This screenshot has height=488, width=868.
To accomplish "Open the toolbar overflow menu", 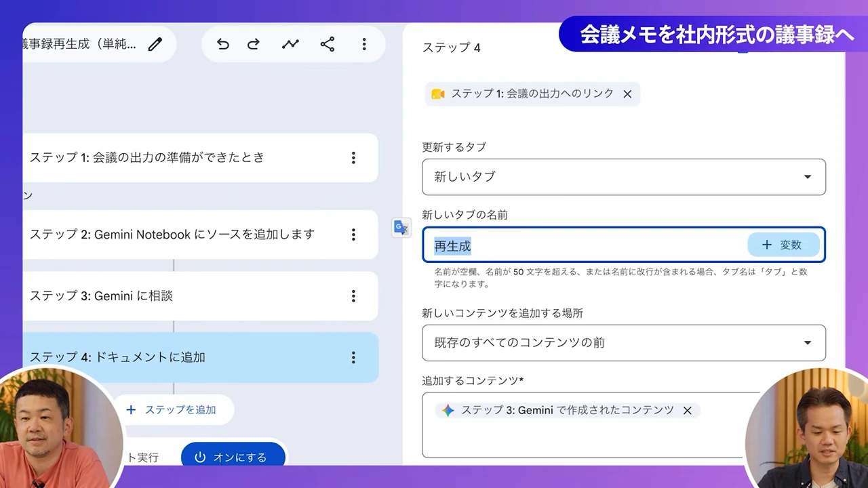I will 364,45.
